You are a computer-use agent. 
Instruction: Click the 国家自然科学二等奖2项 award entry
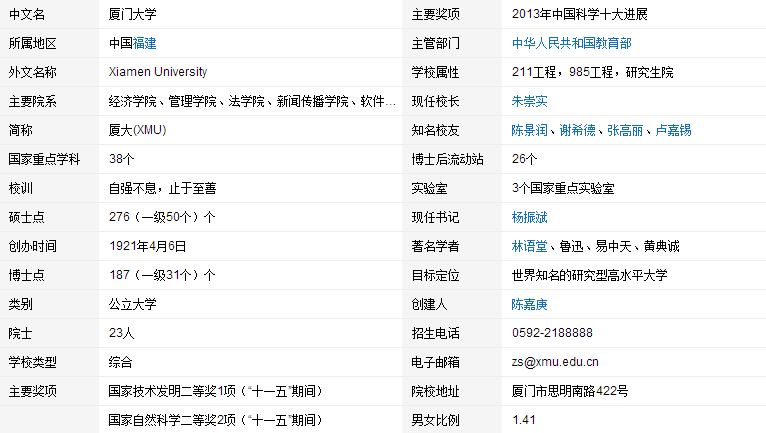(x=215, y=420)
